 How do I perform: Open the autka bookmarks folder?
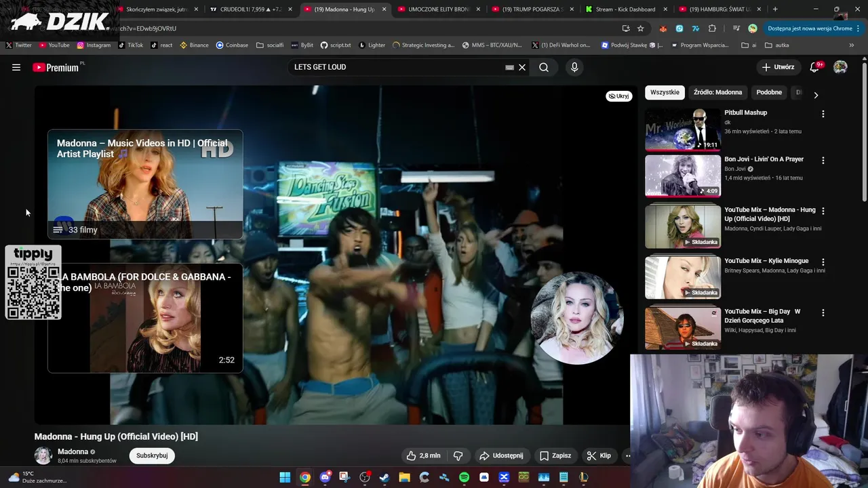click(x=777, y=45)
